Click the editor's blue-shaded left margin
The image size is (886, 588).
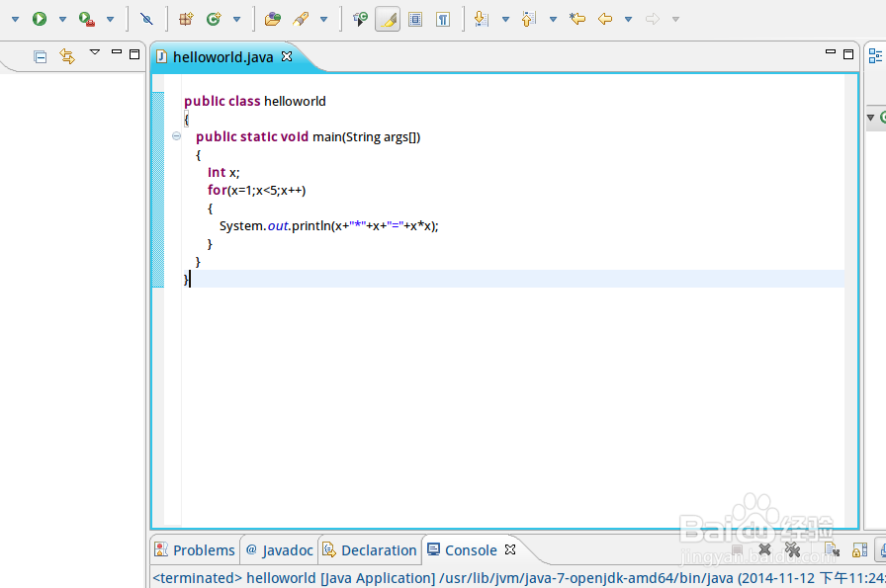(158, 190)
